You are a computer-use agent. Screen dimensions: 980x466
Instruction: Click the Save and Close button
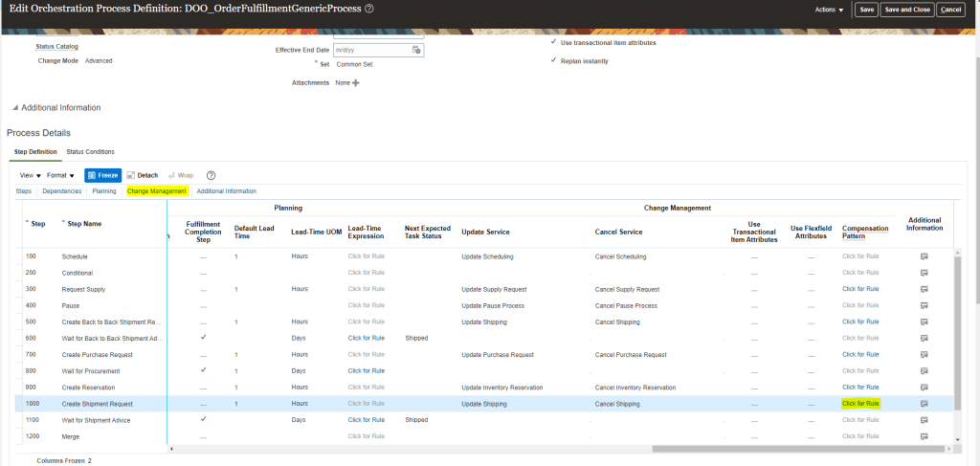(906, 10)
